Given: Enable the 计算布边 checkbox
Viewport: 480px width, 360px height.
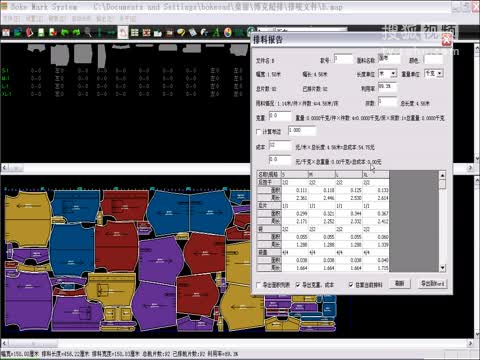Looking at the screenshot, I should click(259, 132).
